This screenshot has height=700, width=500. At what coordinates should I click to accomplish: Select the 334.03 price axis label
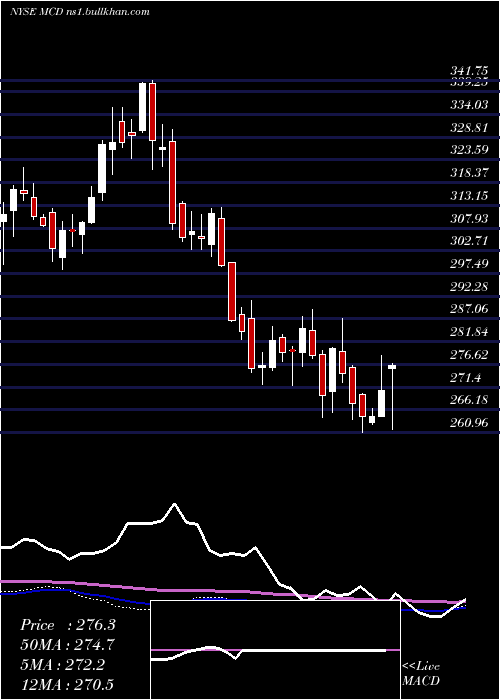[x=469, y=104]
